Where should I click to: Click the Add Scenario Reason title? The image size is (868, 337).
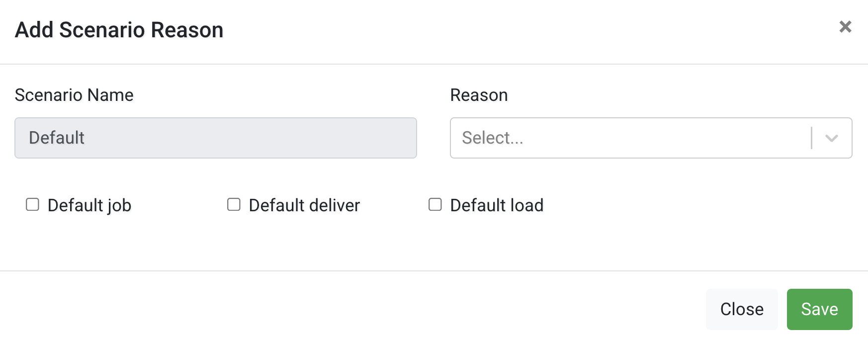pyautogui.click(x=119, y=30)
